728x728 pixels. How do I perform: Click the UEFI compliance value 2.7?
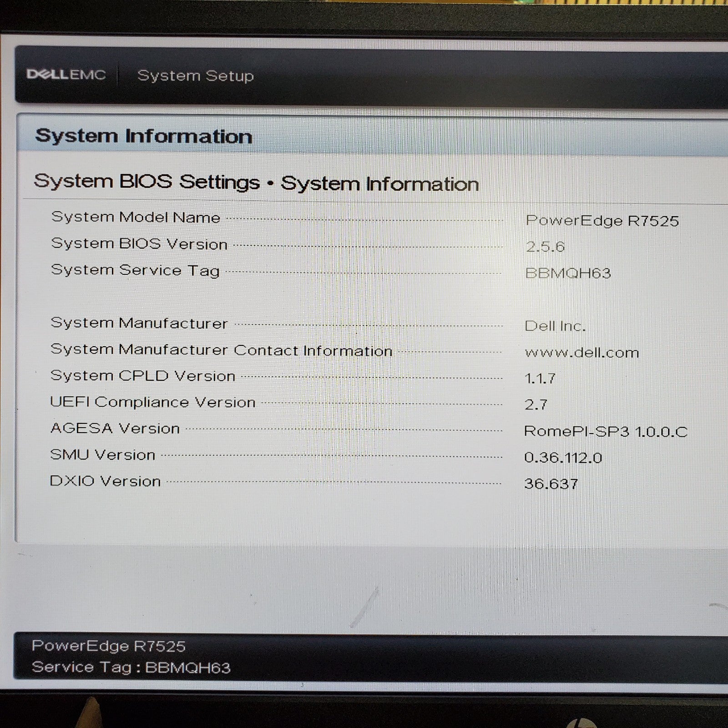point(536,404)
